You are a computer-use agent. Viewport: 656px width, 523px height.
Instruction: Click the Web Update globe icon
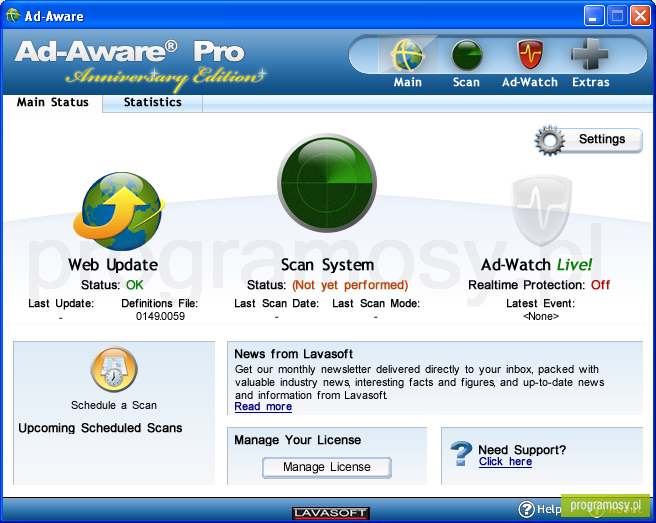click(x=119, y=211)
